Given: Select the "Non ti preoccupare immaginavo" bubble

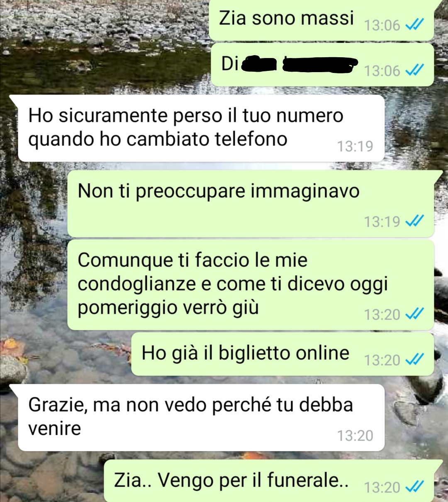Looking at the screenshot, I should click(251, 204).
